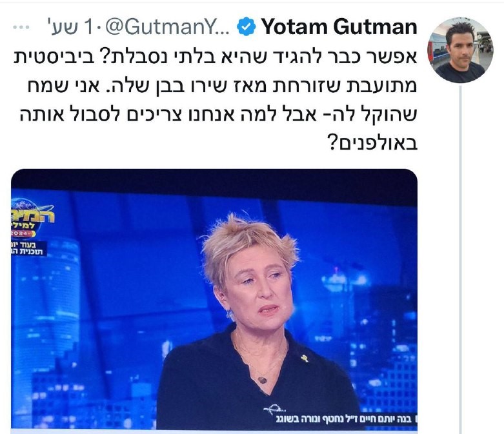Click the gray thread line below the avatar
This screenshot has height=434, width=504.
click(460, 259)
